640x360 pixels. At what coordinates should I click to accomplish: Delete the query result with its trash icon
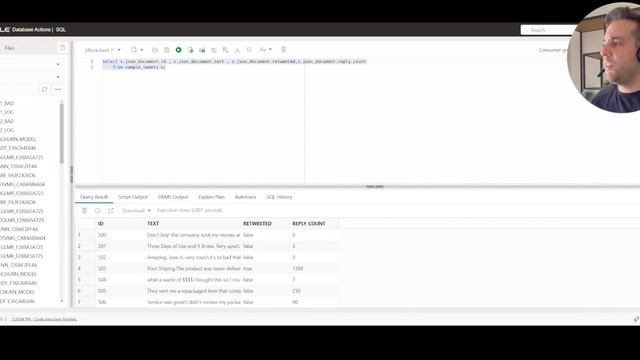coord(84,211)
